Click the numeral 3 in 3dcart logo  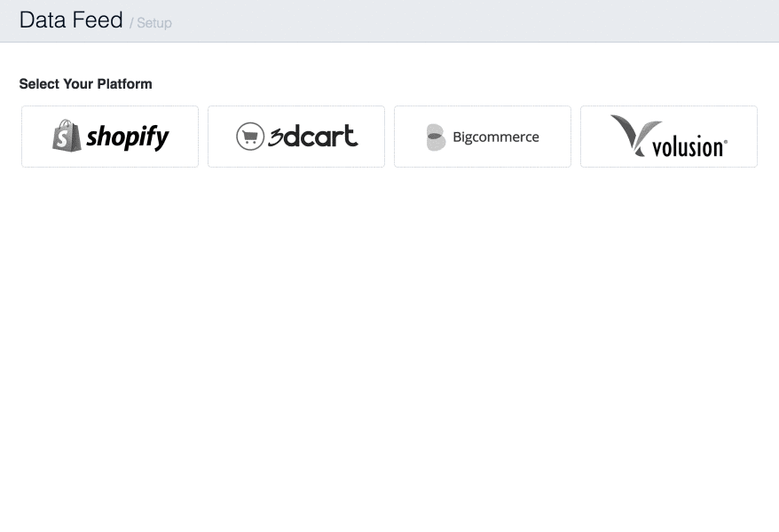pos(275,136)
